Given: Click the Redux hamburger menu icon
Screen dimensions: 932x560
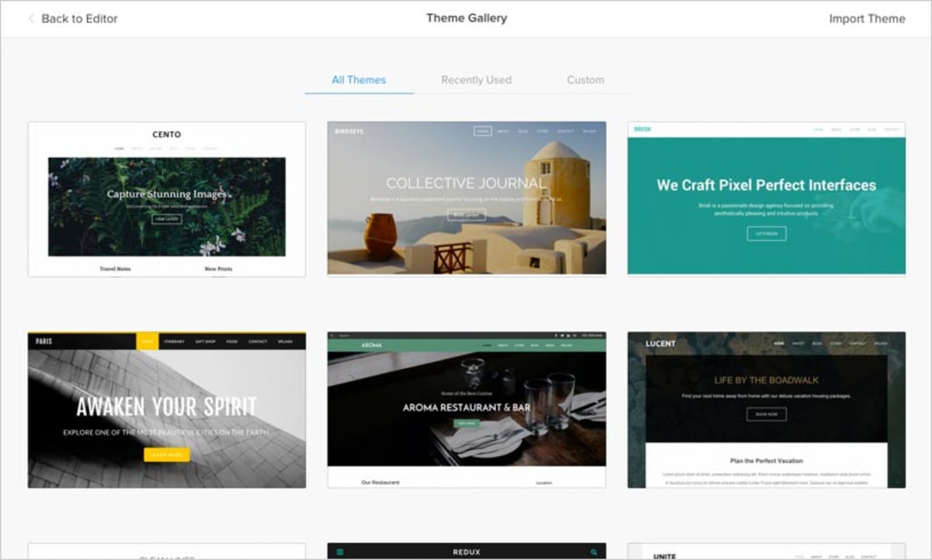Looking at the screenshot, I should [x=340, y=552].
